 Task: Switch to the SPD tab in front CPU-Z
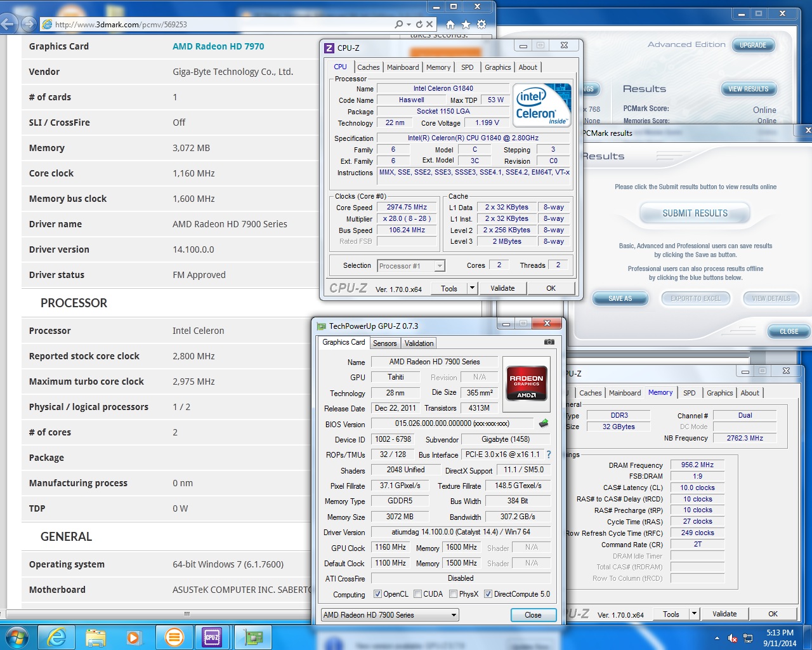468,67
